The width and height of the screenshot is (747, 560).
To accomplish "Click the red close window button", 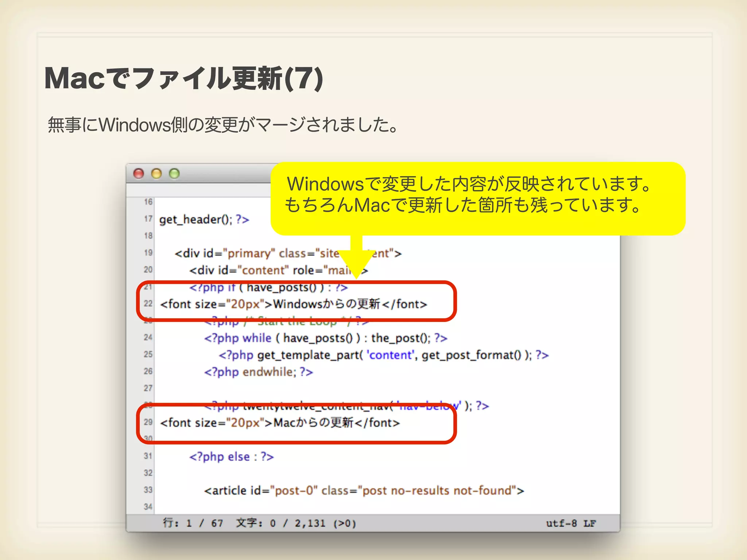I will click(139, 174).
